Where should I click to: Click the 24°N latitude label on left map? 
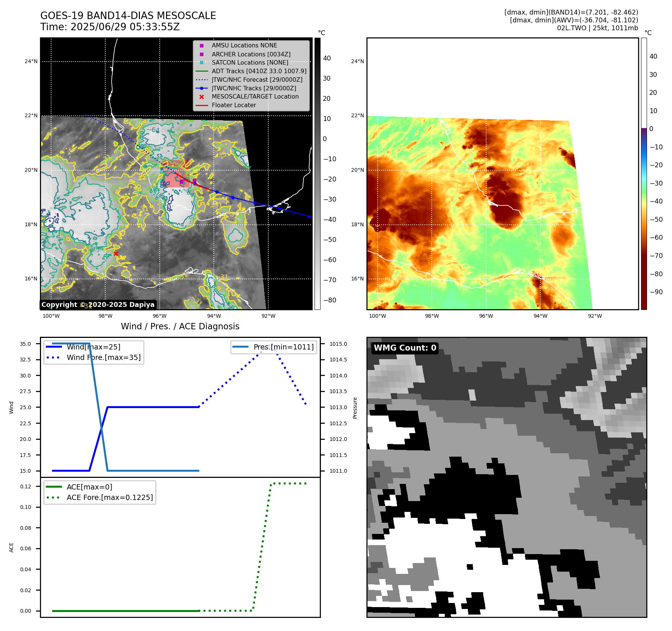tap(31, 61)
